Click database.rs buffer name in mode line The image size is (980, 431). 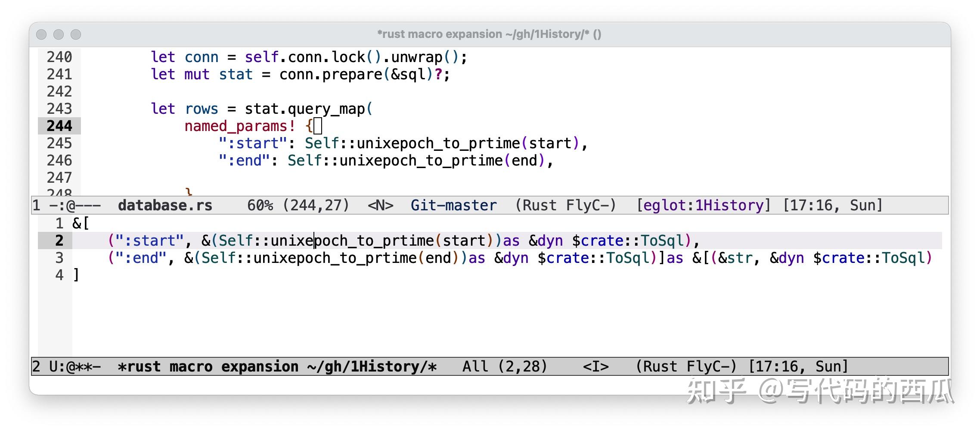(x=165, y=206)
